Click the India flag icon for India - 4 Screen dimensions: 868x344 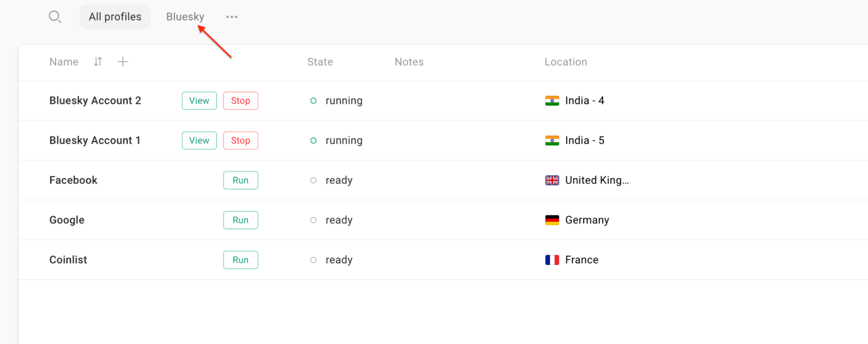coord(552,101)
